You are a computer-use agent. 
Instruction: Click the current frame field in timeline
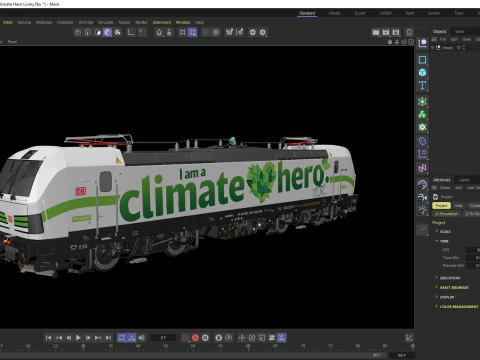click(x=163, y=338)
